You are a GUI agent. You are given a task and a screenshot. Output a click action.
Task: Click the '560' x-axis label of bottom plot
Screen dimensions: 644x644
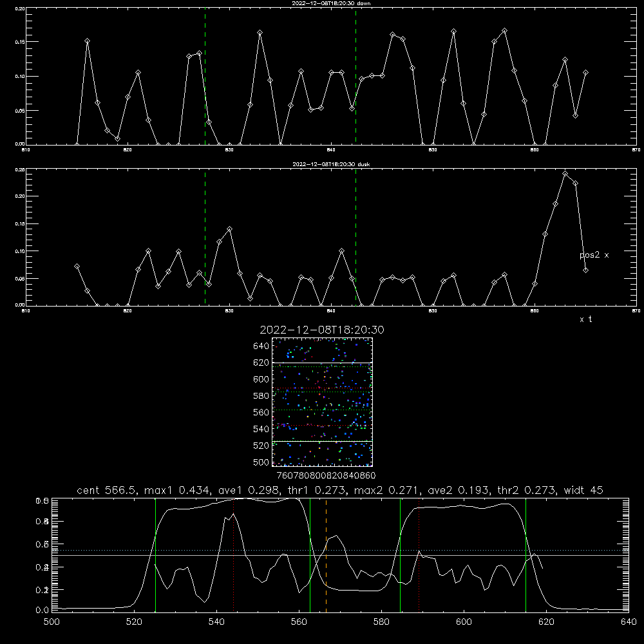coord(299,622)
